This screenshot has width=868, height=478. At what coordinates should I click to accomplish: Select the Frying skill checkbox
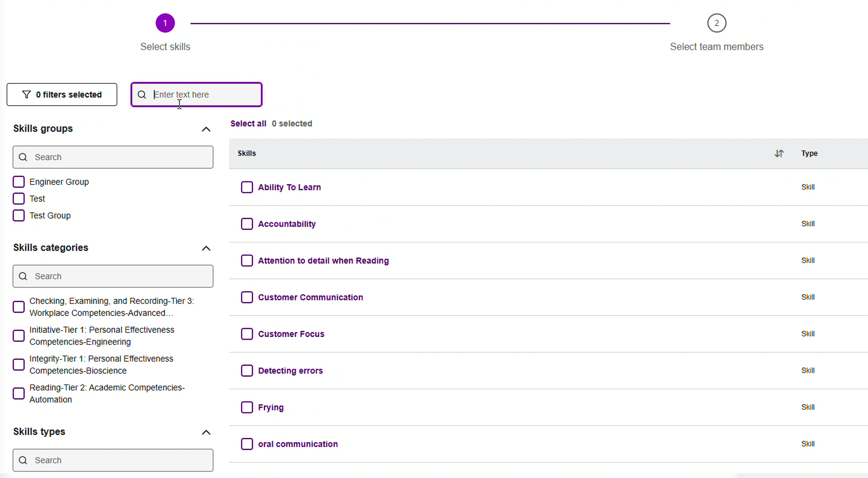click(247, 407)
